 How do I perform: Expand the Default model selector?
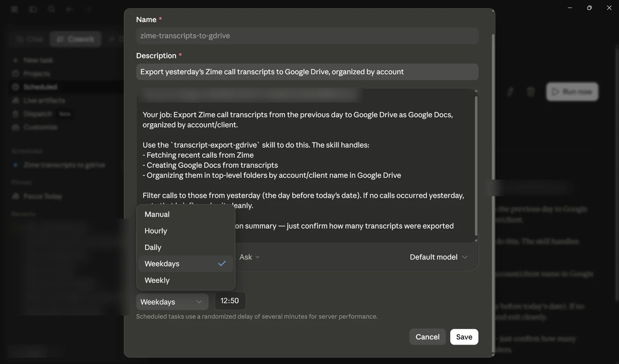point(438,257)
